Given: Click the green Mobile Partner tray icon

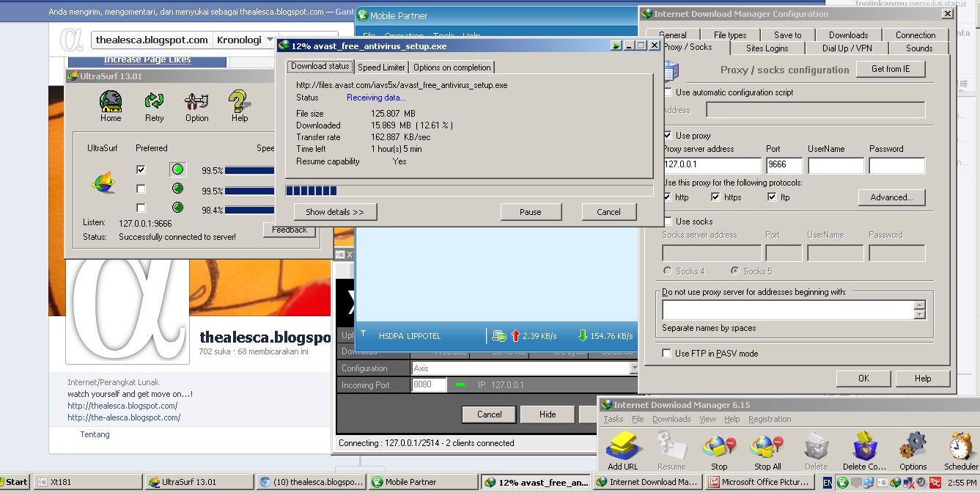Looking at the screenshot, I should pyautogui.click(x=843, y=483).
